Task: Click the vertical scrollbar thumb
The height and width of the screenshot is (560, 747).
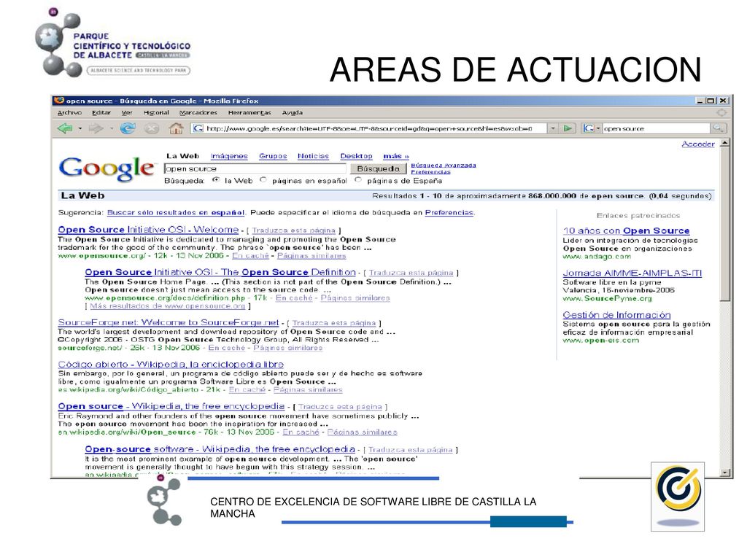Action: (x=724, y=224)
